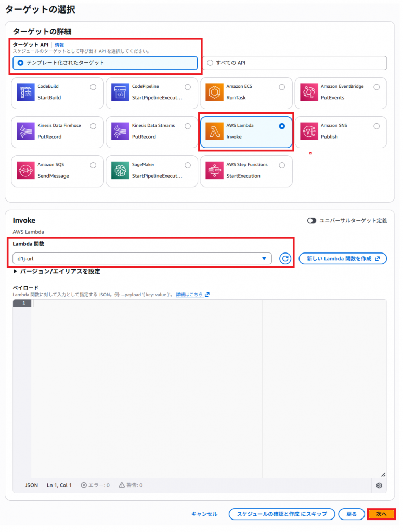Click the CodeBuild service icon
403x532 pixels.
click(25, 92)
